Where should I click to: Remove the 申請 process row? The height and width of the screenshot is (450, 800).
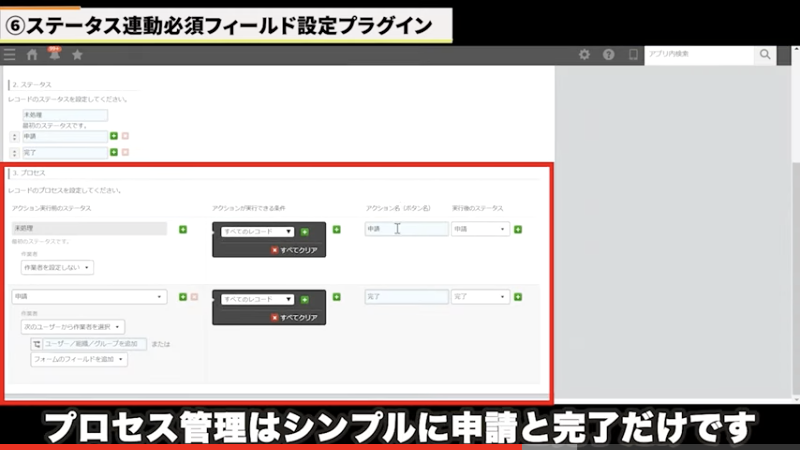194,297
